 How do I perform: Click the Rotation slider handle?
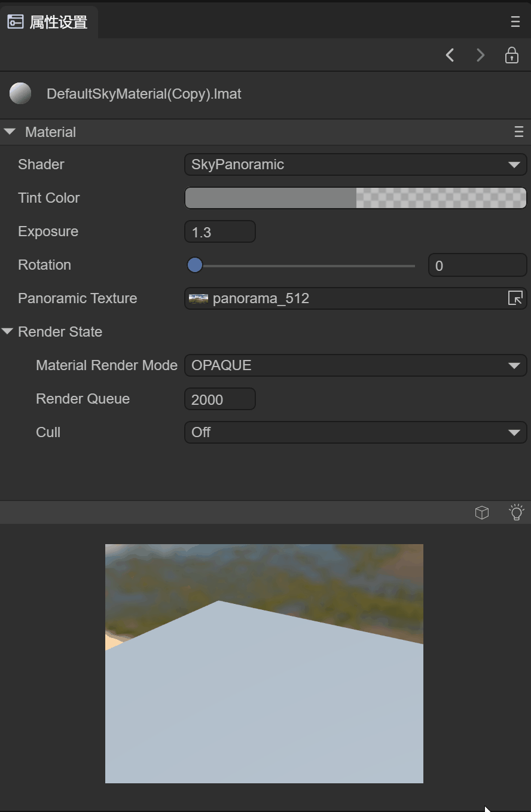tap(195, 265)
